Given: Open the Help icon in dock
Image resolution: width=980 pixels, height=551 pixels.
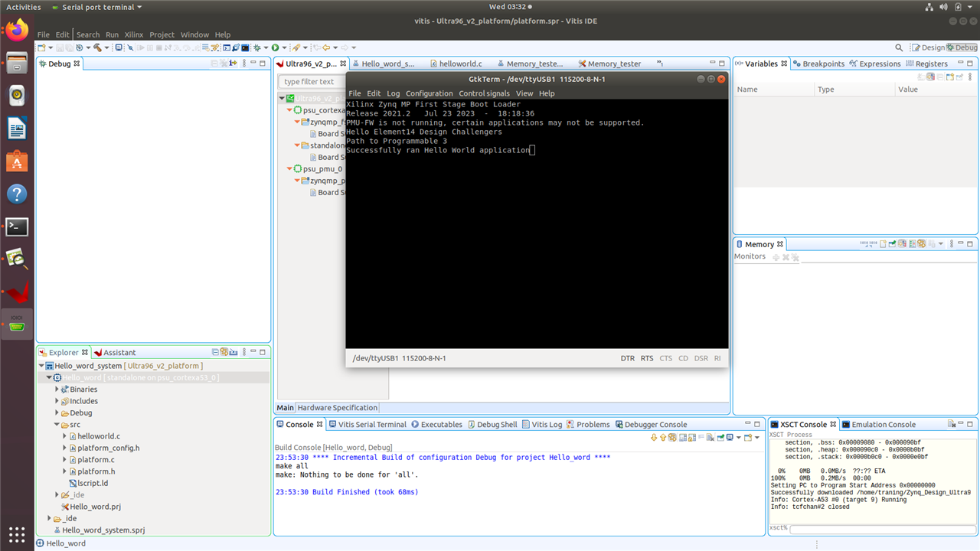Looking at the screenshot, I should [17, 194].
